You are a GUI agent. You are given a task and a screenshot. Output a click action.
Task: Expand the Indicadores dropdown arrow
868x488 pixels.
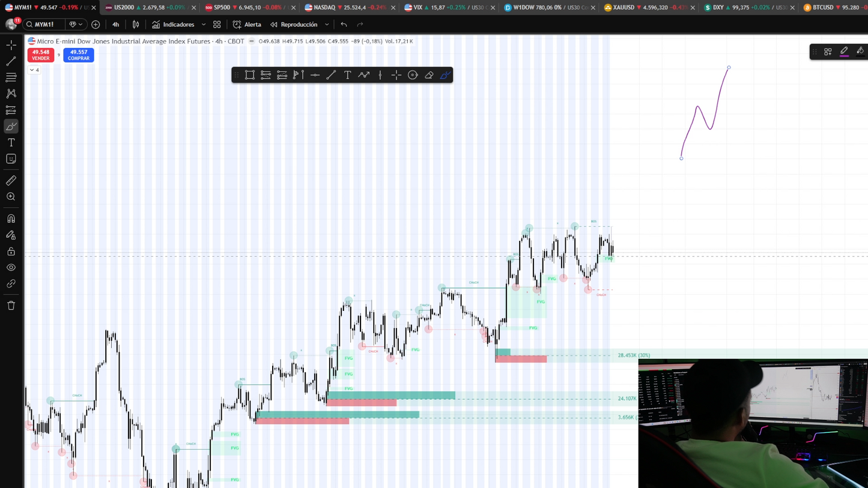(x=204, y=25)
